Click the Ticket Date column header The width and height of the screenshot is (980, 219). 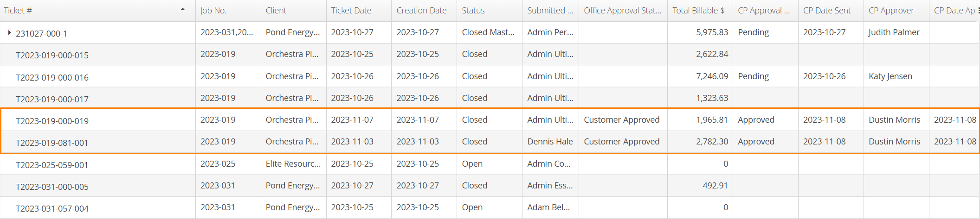[351, 11]
